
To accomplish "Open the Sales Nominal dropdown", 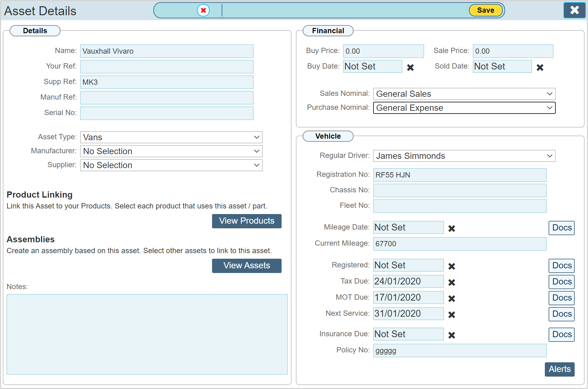I will 464,94.
